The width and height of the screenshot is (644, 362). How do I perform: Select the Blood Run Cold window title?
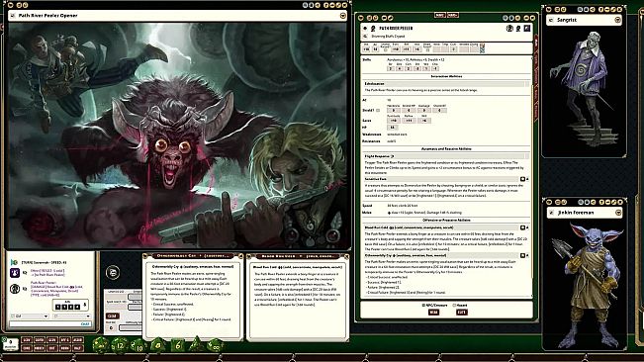point(298,256)
